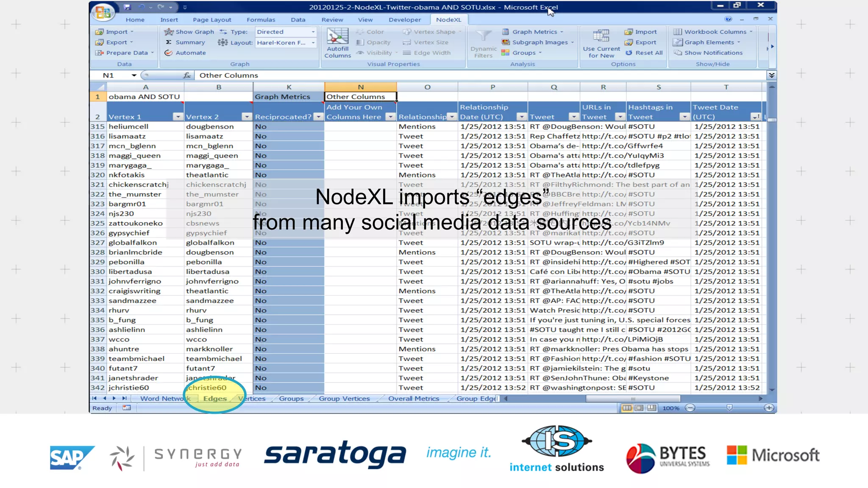Open the Reciprocated? column filter
The width and height of the screenshot is (868, 488).
(x=318, y=117)
